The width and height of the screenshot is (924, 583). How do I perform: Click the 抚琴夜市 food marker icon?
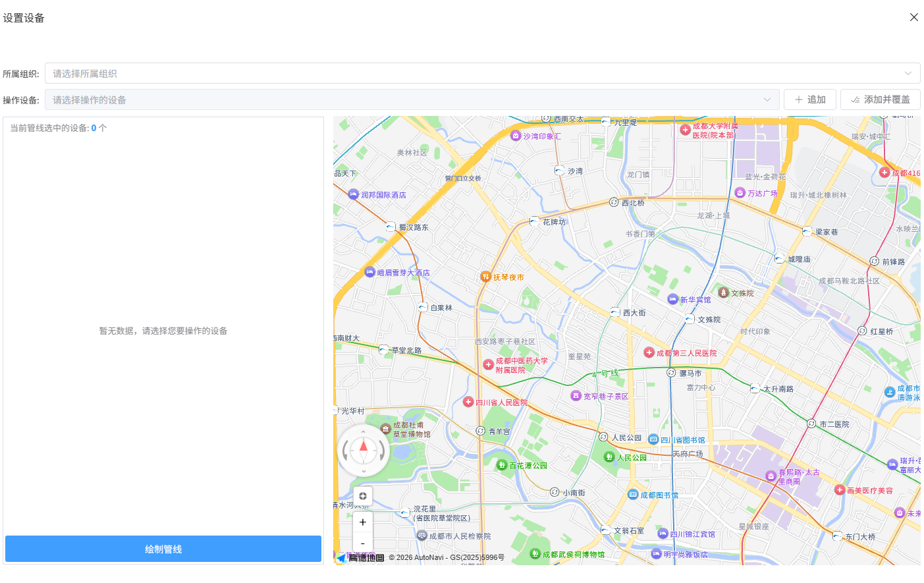(485, 277)
